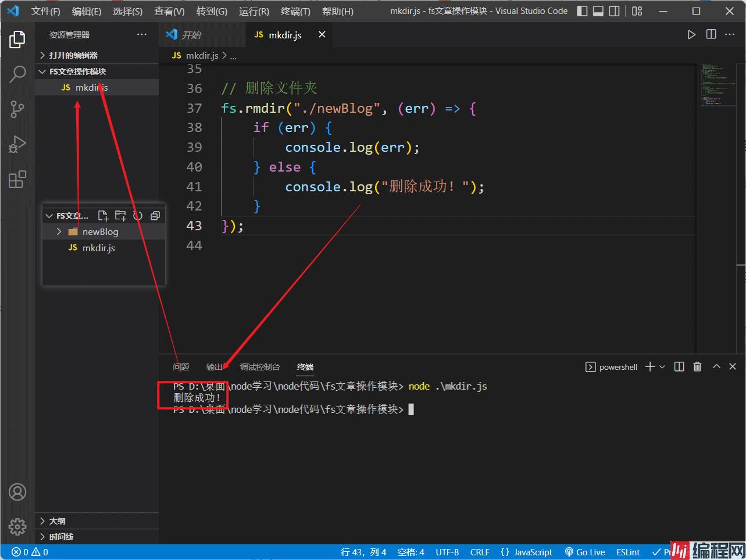Image resolution: width=746 pixels, height=560 pixels.
Task: Open the 选择(S) menu
Action: [x=127, y=11]
